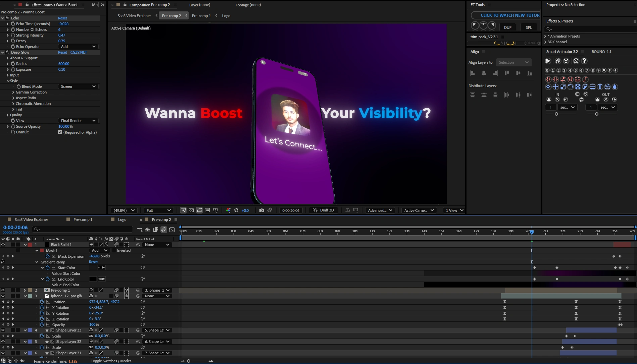
Task: Enable the Inverted checkbox for Mask 1
Action: pyautogui.click(x=114, y=250)
